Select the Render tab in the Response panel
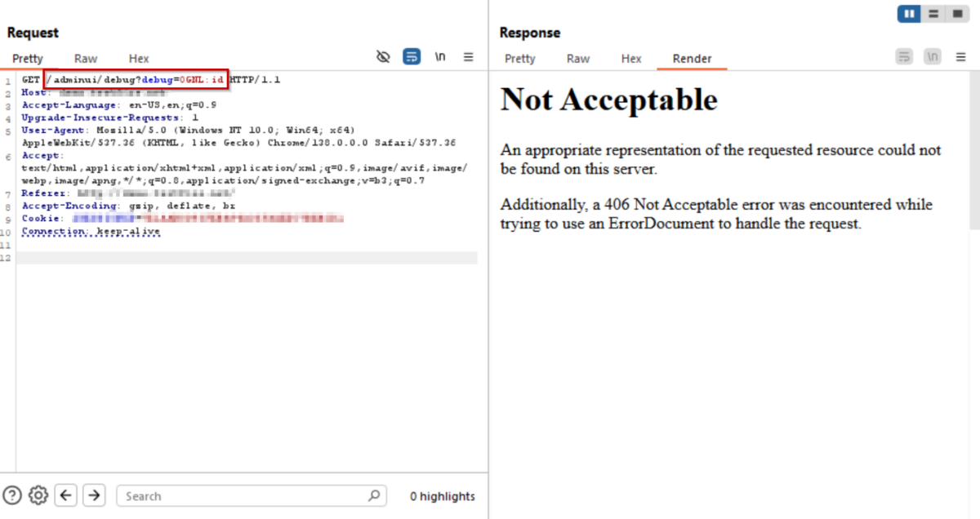This screenshot has width=980, height=519. [692, 58]
